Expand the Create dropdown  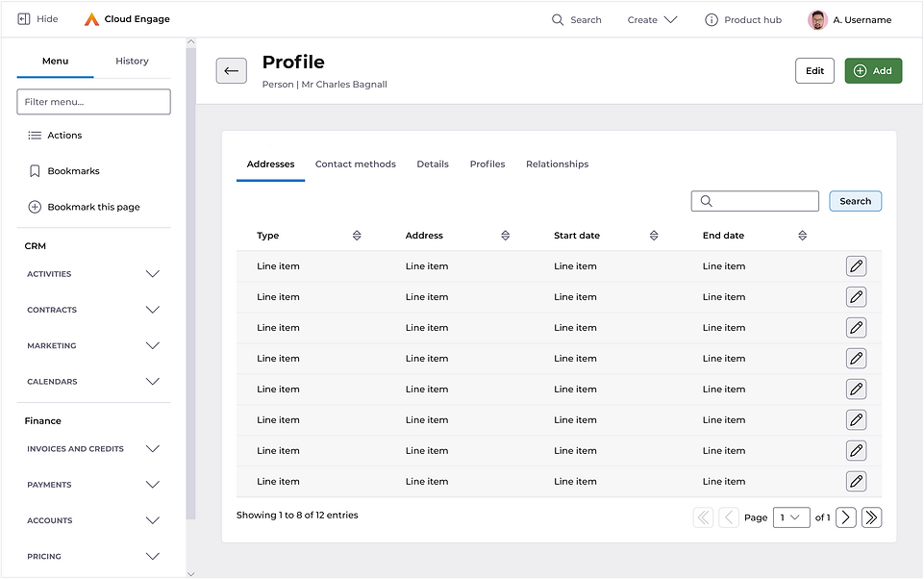pyautogui.click(x=652, y=19)
